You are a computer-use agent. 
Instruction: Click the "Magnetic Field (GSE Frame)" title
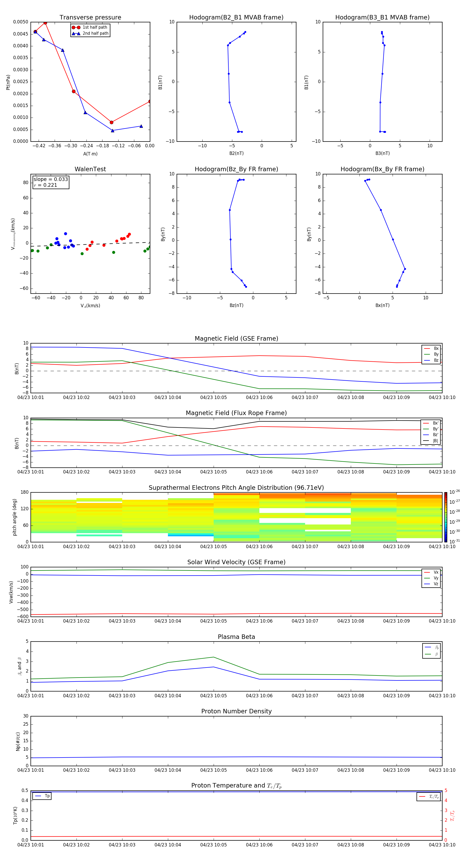coord(236,338)
